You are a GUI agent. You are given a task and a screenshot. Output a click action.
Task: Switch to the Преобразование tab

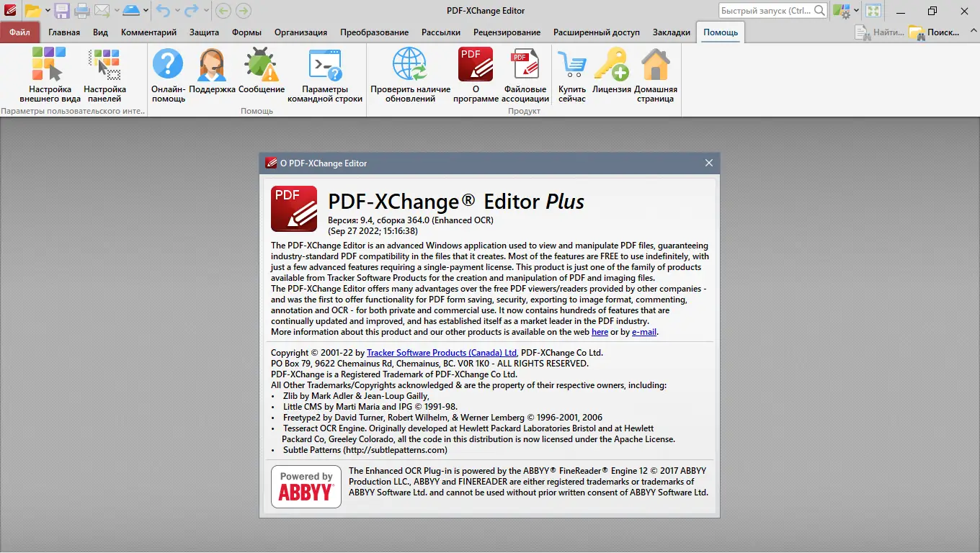pyautogui.click(x=374, y=32)
